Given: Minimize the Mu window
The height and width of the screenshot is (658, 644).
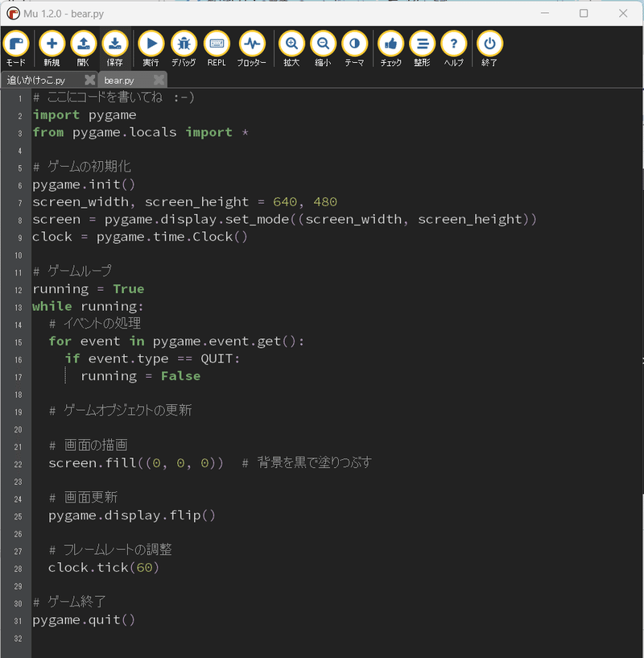Looking at the screenshot, I should pyautogui.click(x=544, y=14).
